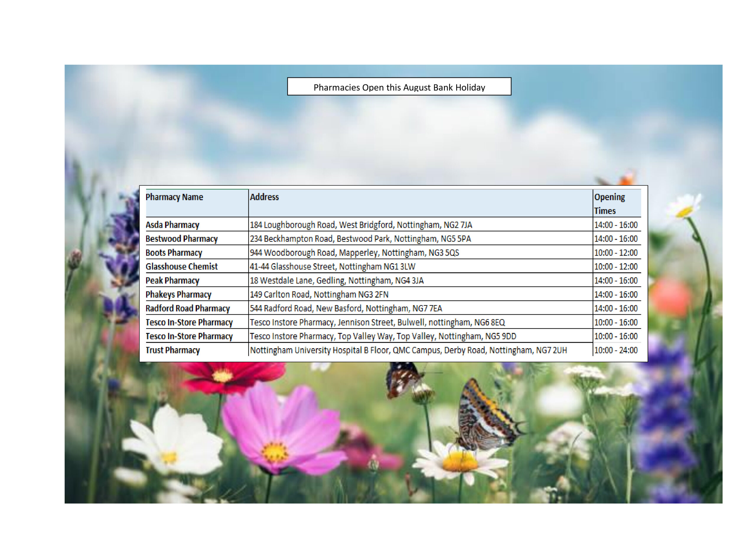Select the 10:00 - 24:00 opening time
This screenshot has height=535, width=756.
pyautogui.click(x=615, y=350)
